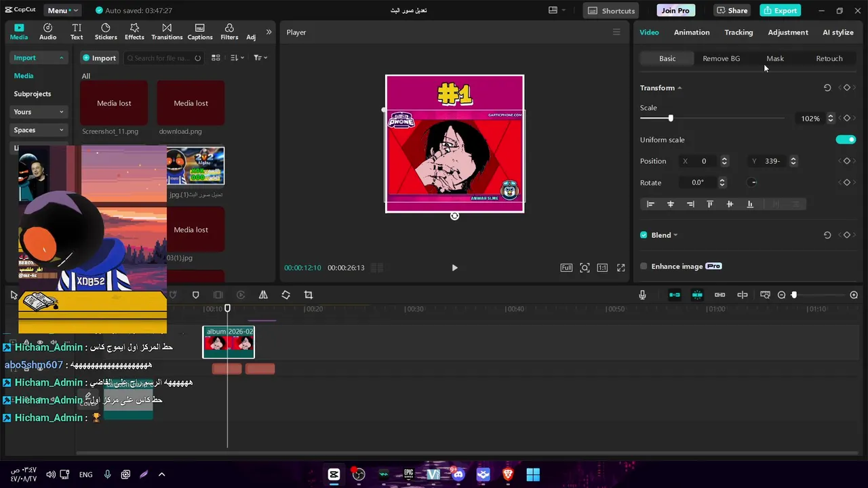868x488 pixels.
Task: Expand the Blend section arrow
Action: coord(675,235)
